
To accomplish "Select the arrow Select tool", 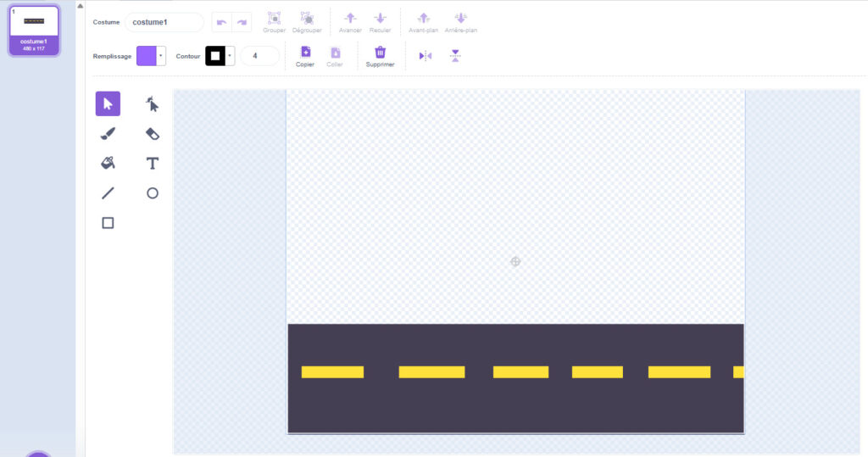I will coord(108,103).
